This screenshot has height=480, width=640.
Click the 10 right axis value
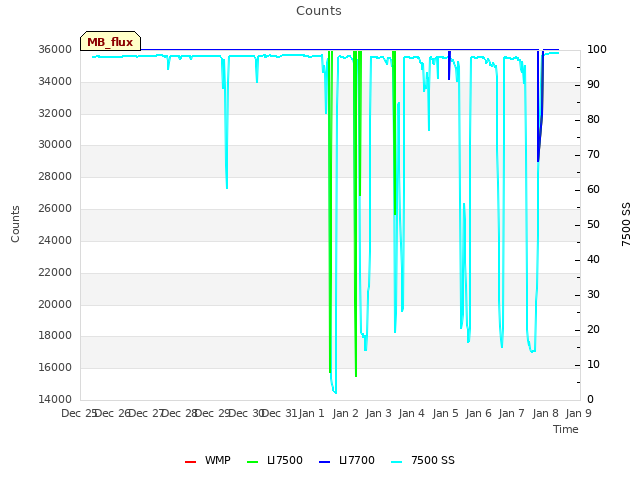click(x=593, y=364)
